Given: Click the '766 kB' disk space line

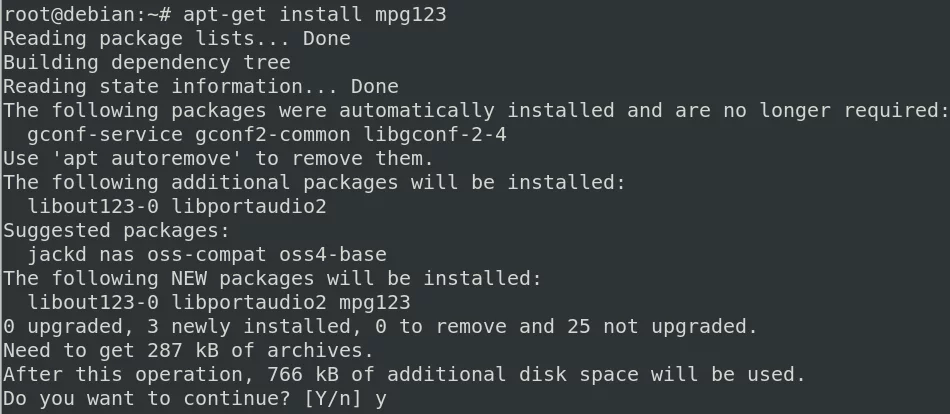Looking at the screenshot, I should (404, 375).
